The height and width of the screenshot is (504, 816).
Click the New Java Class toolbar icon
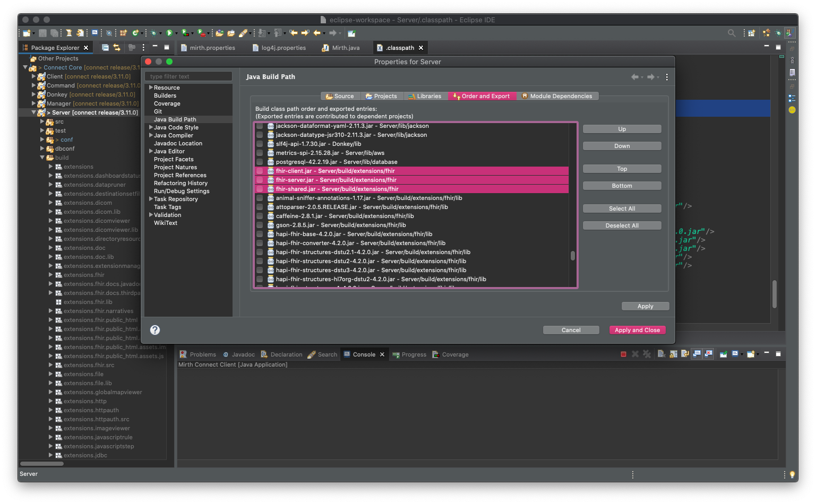tap(135, 33)
